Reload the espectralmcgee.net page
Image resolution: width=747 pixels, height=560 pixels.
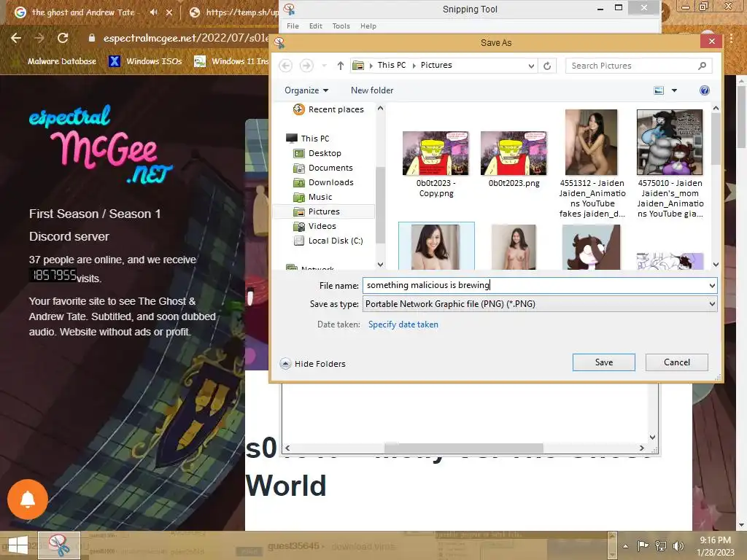coord(63,38)
